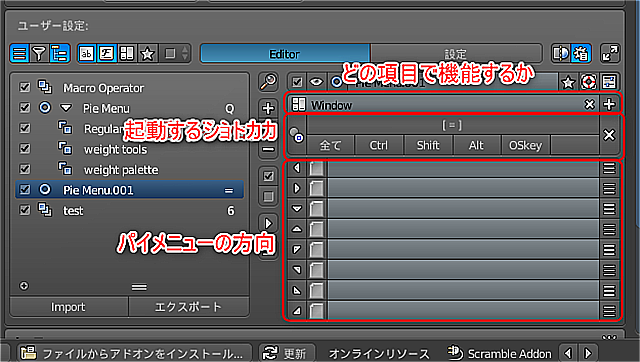Toggle the Ctrl modifier button
Viewport: 640px width, 362px height.
click(379, 146)
